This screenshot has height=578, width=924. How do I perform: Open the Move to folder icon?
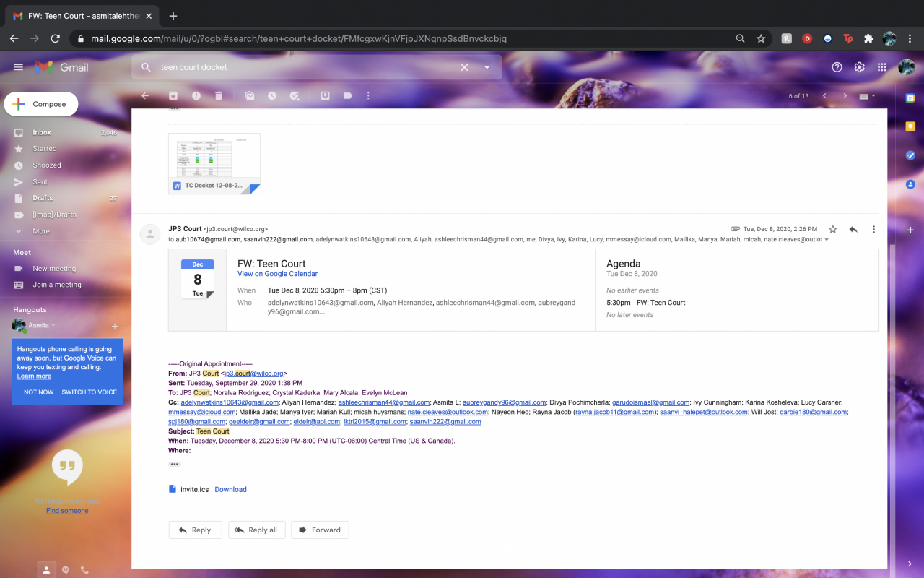point(325,95)
